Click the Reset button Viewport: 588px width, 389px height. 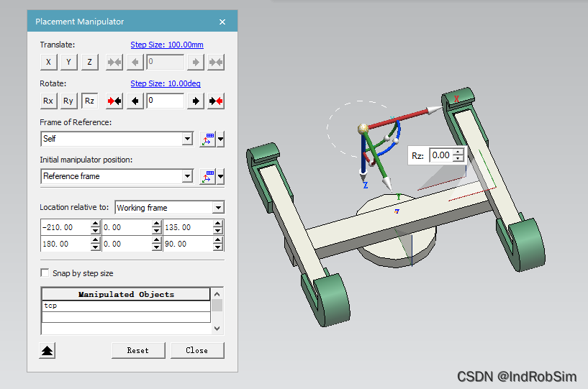pos(138,350)
